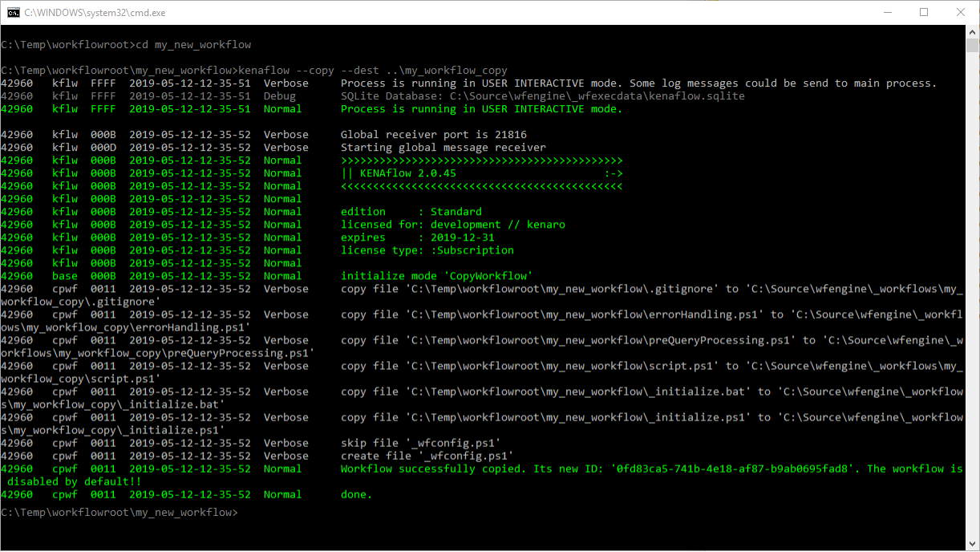Image resolution: width=980 pixels, height=552 pixels.
Task: Click 'Starting global message receiver' message
Action: (443, 148)
